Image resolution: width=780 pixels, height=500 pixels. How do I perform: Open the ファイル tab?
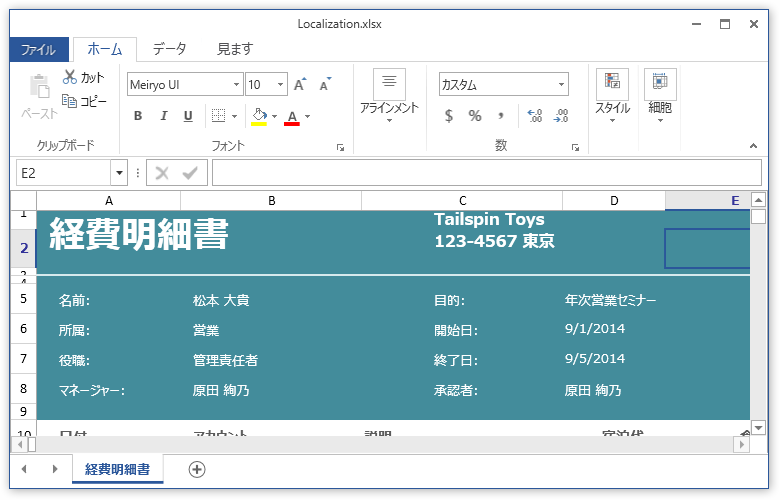38,48
